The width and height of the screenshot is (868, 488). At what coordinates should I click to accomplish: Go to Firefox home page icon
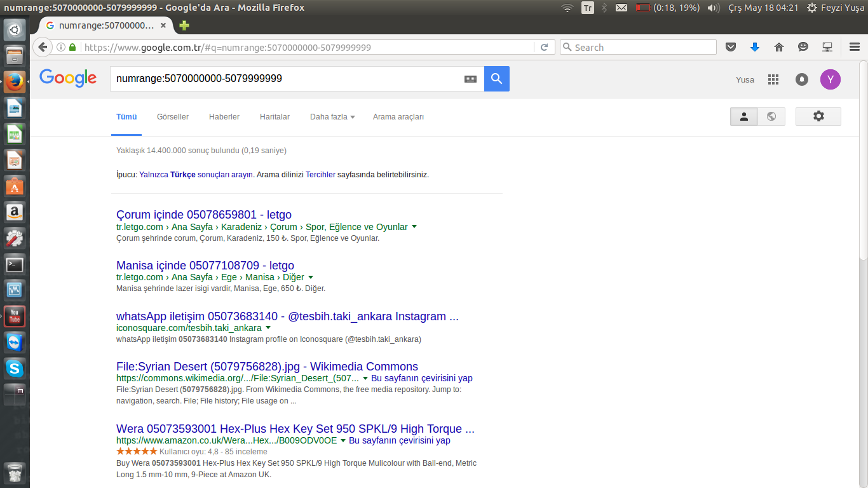tap(779, 47)
